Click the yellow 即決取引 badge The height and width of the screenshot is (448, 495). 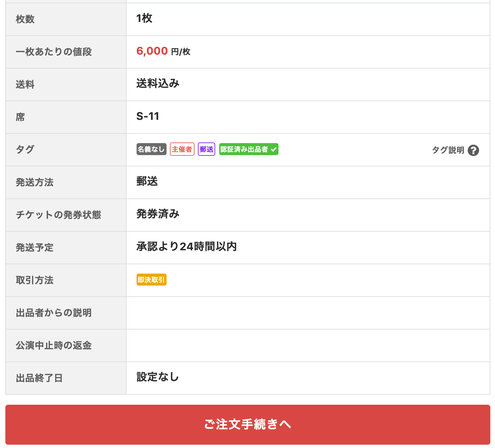coord(152,280)
